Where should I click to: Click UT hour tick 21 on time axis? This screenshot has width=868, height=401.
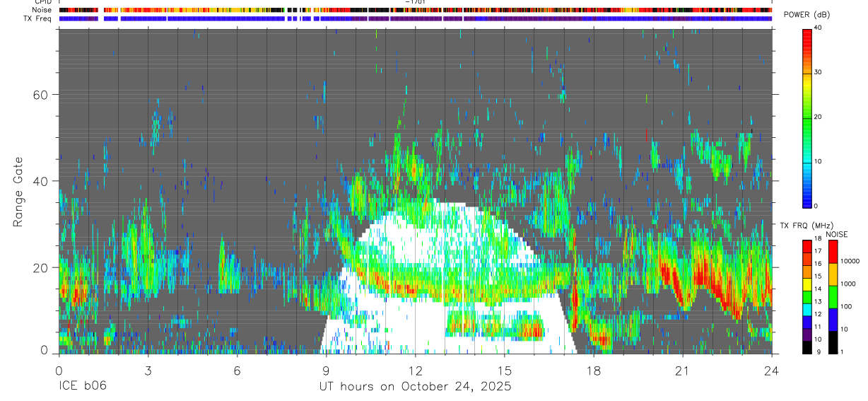[x=683, y=370]
